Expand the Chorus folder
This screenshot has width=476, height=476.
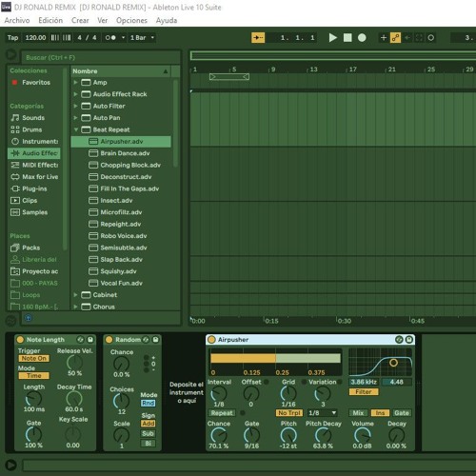(75, 307)
